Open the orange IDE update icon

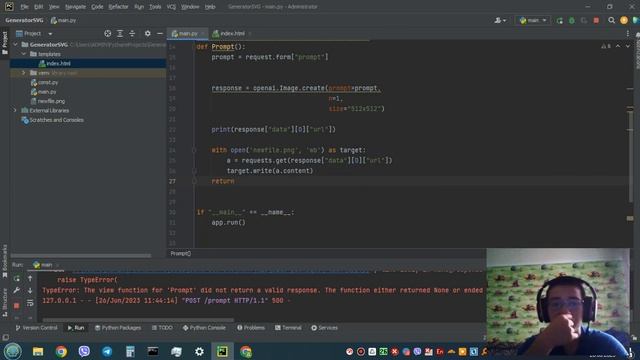click(624, 20)
